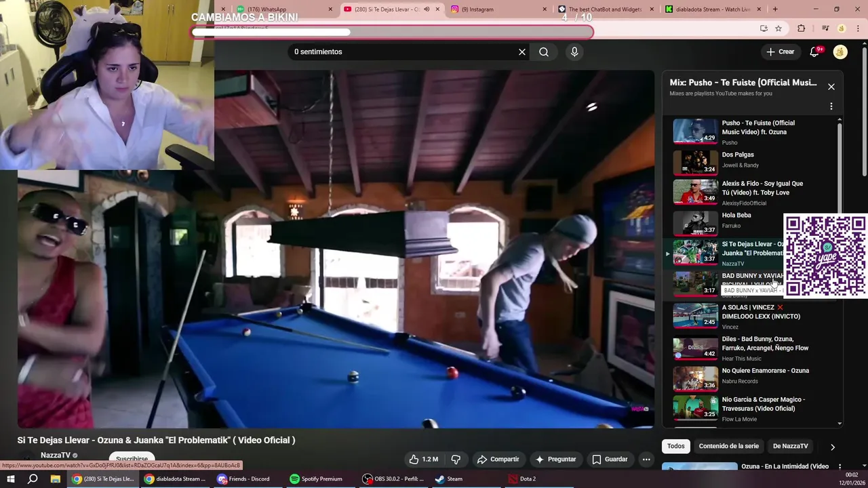
Task: Open the Crear menu
Action: click(781, 52)
